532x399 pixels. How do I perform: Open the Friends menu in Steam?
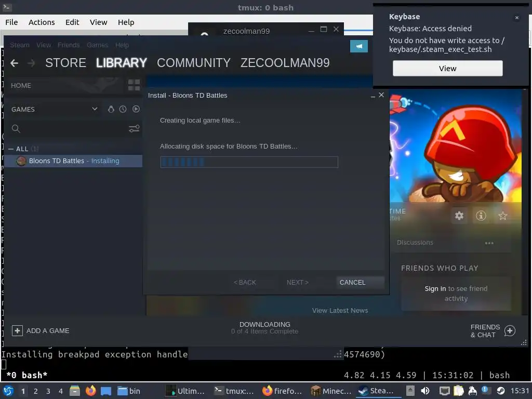pos(69,45)
